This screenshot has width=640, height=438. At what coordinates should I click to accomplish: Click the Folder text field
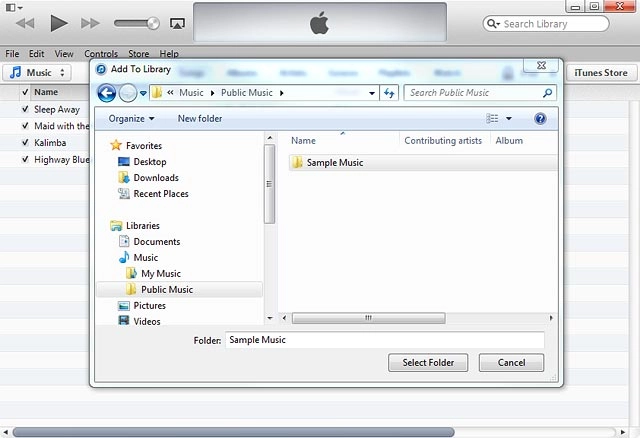(384, 340)
